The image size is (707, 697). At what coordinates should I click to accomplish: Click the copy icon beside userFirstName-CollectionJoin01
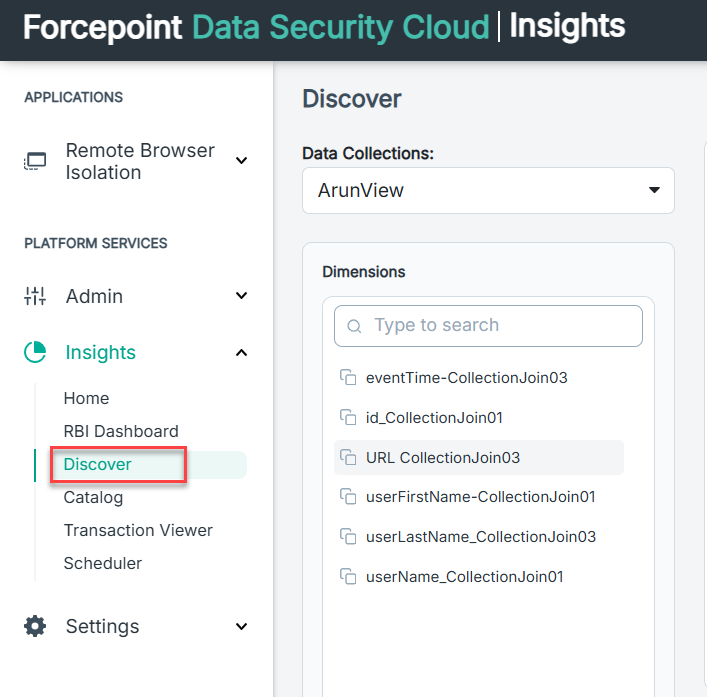pyautogui.click(x=348, y=497)
